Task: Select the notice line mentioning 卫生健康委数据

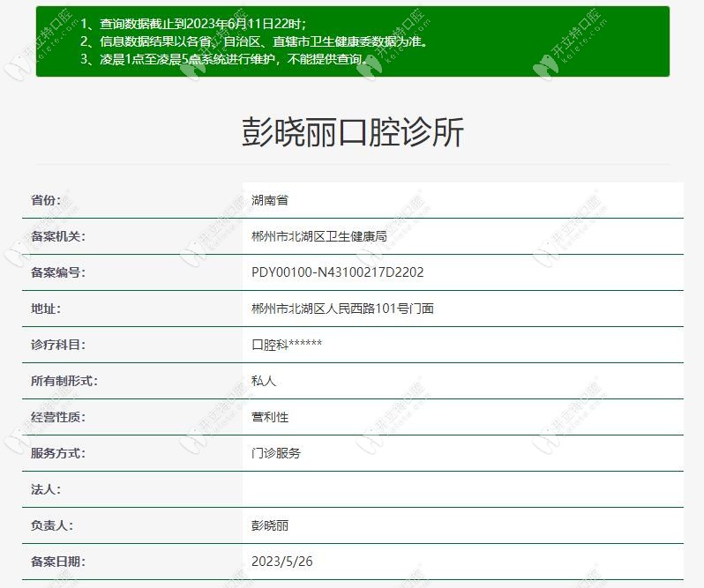Action: click(x=253, y=41)
